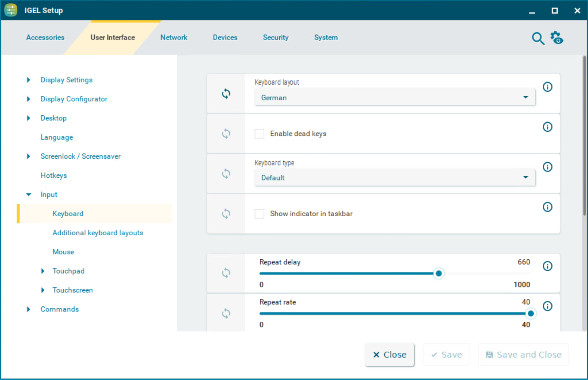Enable dead keys checkbox

(x=260, y=134)
